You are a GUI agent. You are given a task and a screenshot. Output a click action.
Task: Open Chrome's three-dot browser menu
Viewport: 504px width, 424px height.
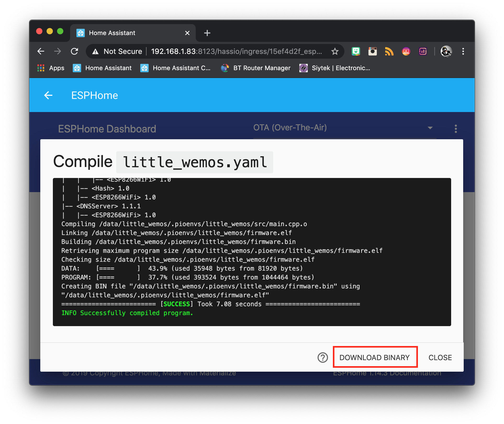pos(463,51)
